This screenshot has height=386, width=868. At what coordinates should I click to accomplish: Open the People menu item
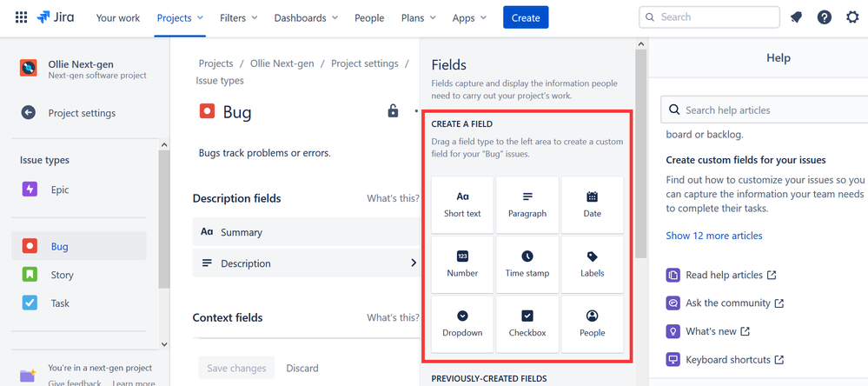pyautogui.click(x=369, y=17)
